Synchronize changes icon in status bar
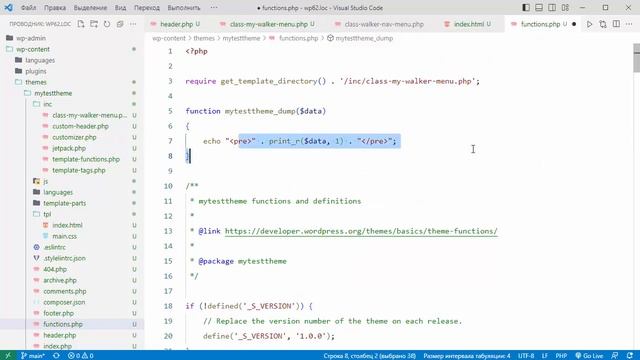The height and width of the screenshot is (360, 640). (x=56, y=356)
